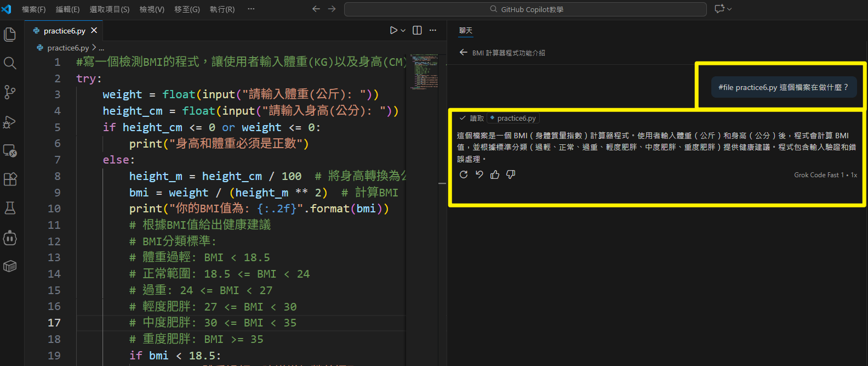The height and width of the screenshot is (366, 868).
Task: Run the Python file with play button
Action: pyautogui.click(x=393, y=31)
